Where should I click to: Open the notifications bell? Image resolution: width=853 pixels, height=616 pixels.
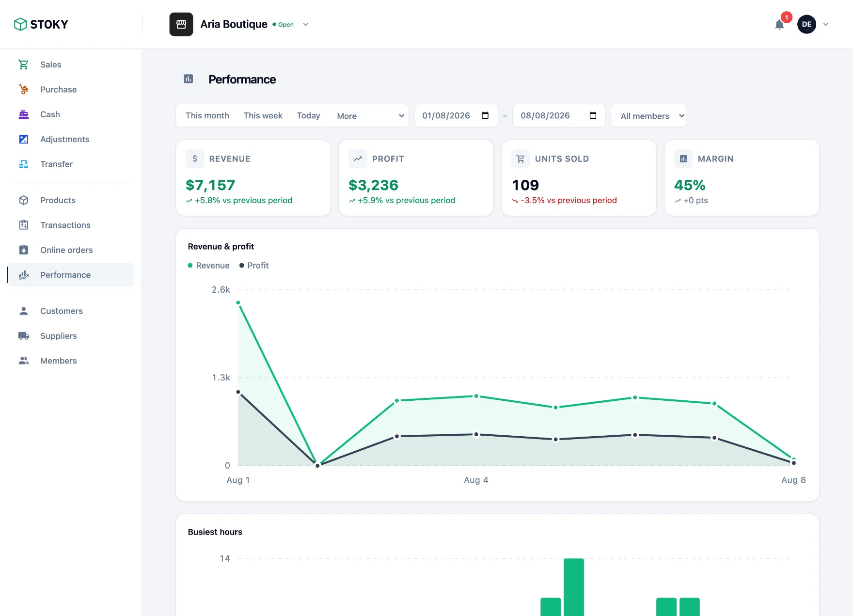click(x=779, y=24)
